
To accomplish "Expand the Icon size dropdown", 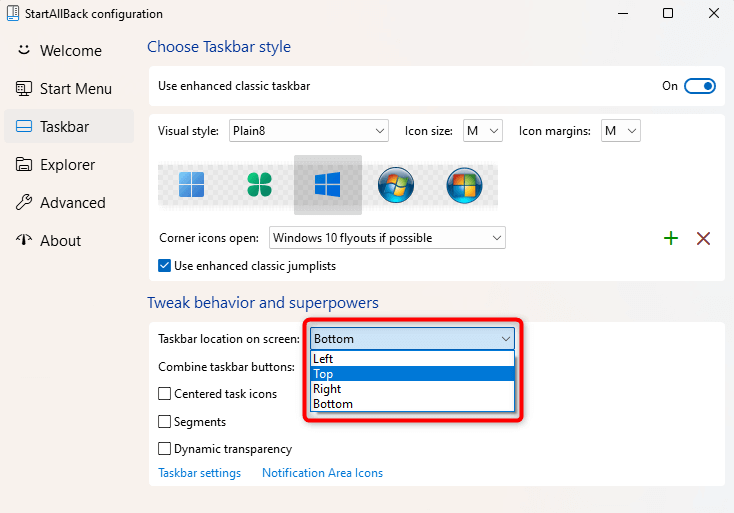I will point(483,131).
